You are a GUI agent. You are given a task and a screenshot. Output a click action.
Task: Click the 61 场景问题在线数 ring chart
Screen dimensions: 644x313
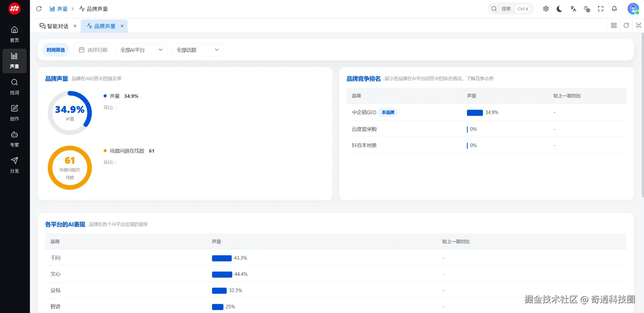pos(70,168)
